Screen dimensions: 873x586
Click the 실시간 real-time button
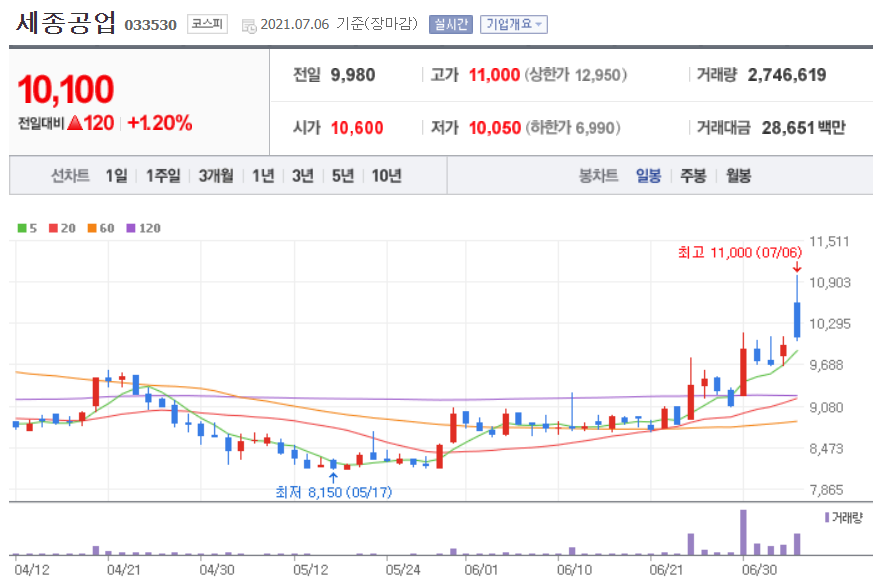point(450,24)
